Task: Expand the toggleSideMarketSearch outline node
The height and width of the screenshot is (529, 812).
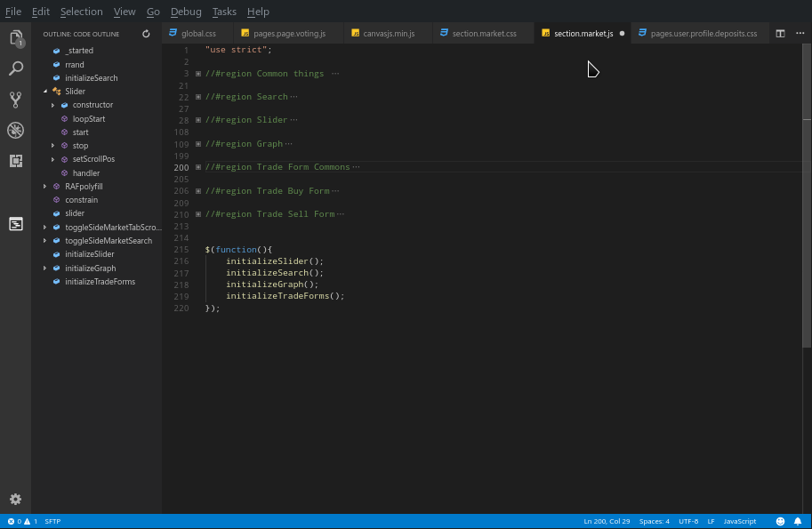Action: (45, 240)
